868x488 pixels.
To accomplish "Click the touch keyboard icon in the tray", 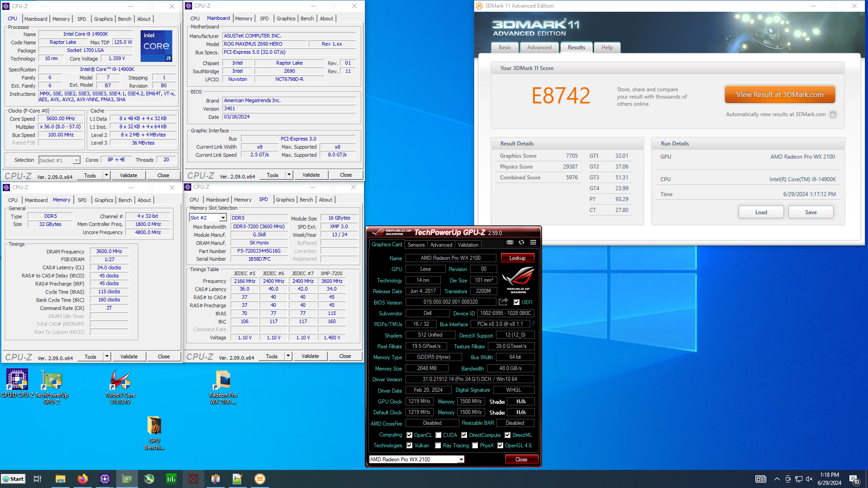I will click(761, 479).
